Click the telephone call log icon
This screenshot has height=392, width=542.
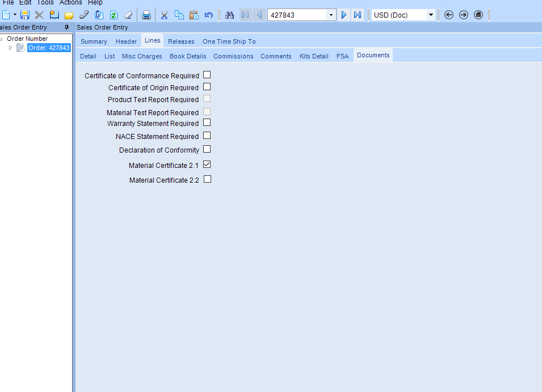[84, 15]
